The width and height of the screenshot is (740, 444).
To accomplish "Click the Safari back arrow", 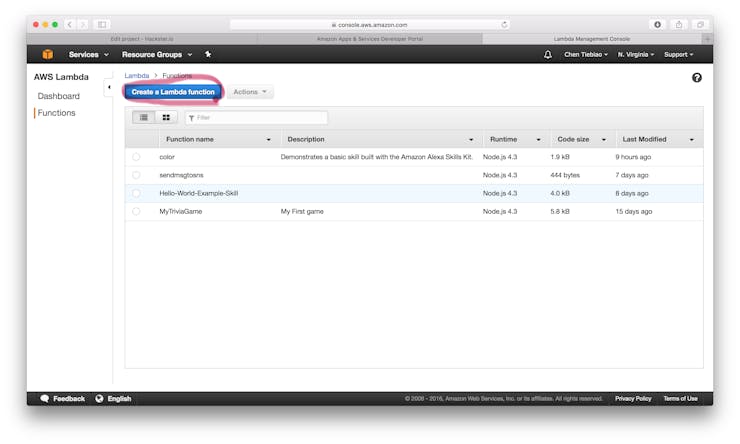I will (69, 25).
